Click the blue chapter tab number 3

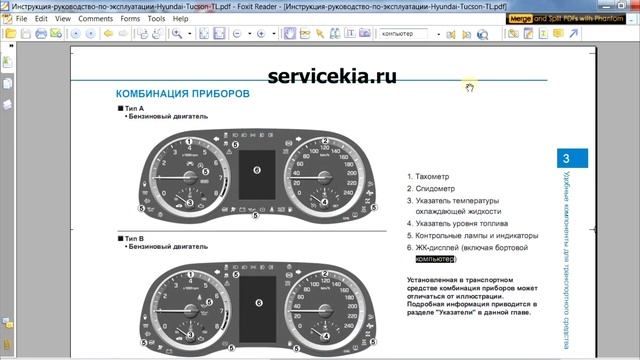point(572,158)
